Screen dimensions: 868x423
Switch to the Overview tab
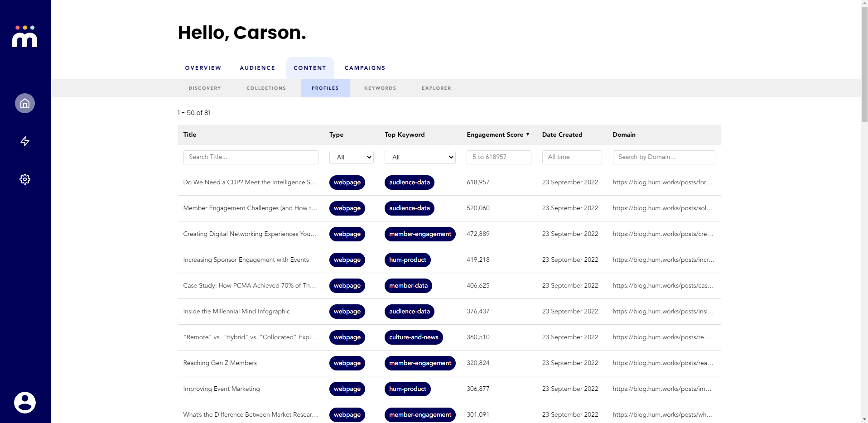point(203,68)
